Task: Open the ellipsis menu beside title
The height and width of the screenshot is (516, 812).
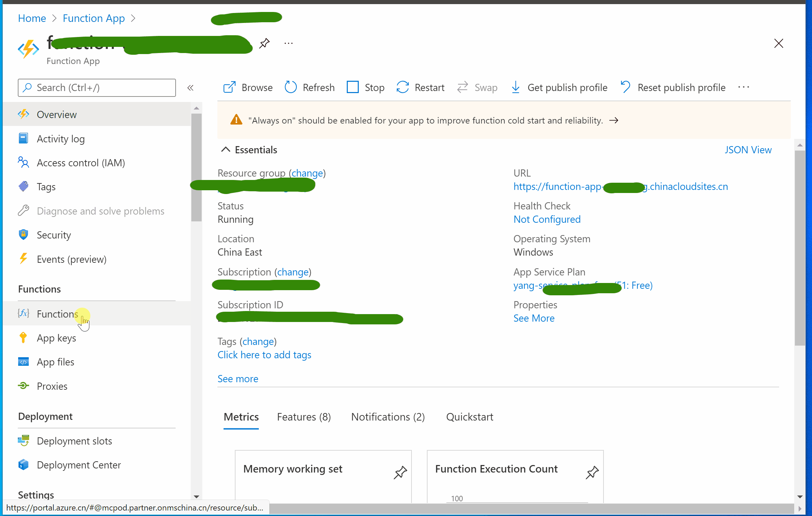Action: coord(288,43)
